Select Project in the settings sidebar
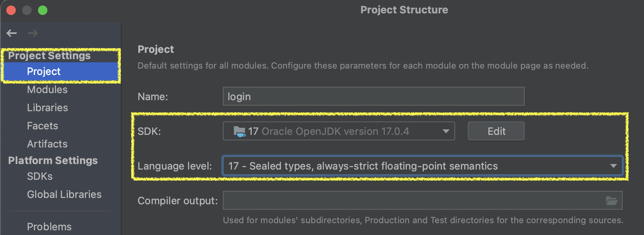This screenshot has width=644, height=235. 44,71
